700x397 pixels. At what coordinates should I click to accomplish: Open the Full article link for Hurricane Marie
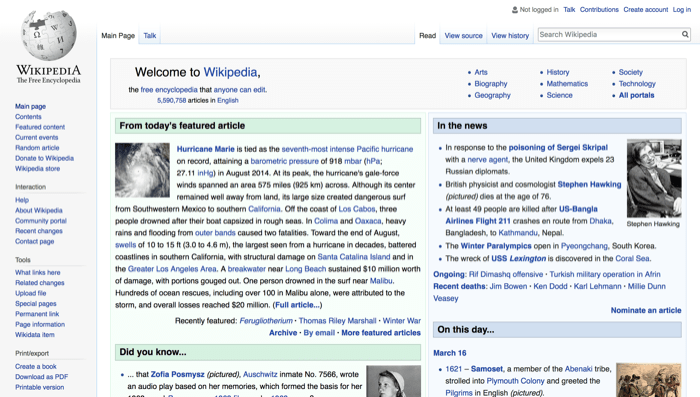[297, 305]
